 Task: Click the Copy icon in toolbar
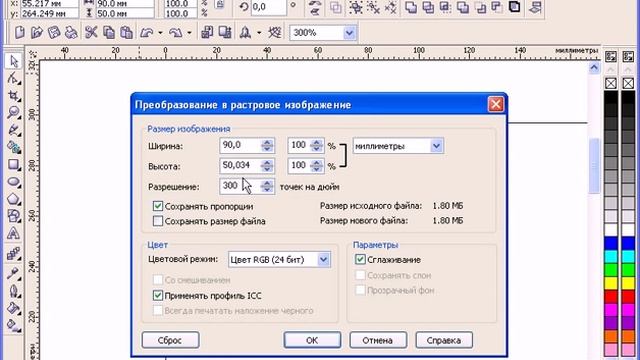point(109,33)
